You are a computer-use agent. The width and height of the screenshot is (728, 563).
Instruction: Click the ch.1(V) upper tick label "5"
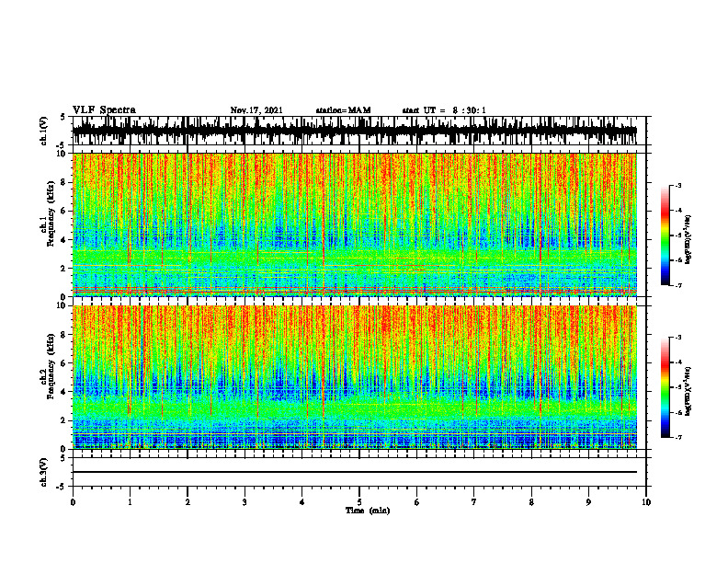tap(64, 118)
